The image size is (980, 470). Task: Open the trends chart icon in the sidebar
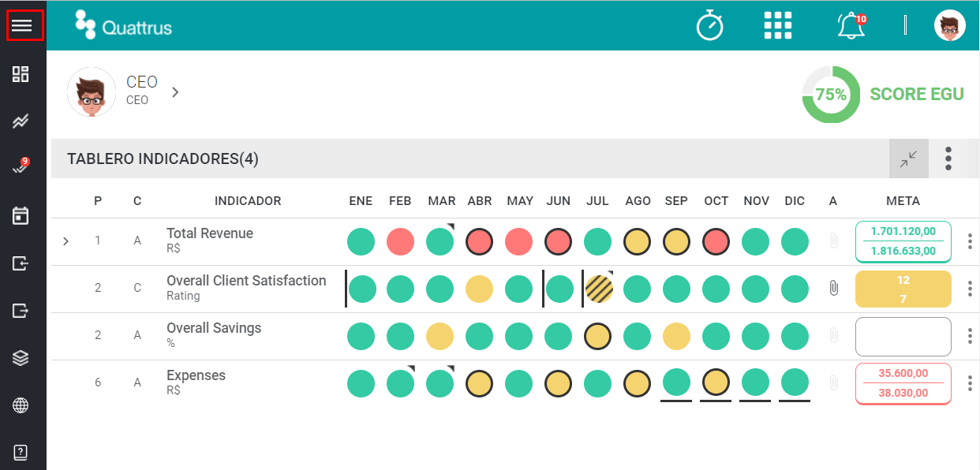pos(21,121)
